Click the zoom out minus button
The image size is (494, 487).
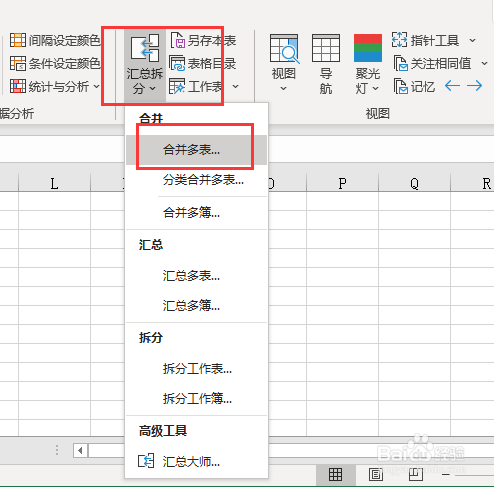point(446,475)
